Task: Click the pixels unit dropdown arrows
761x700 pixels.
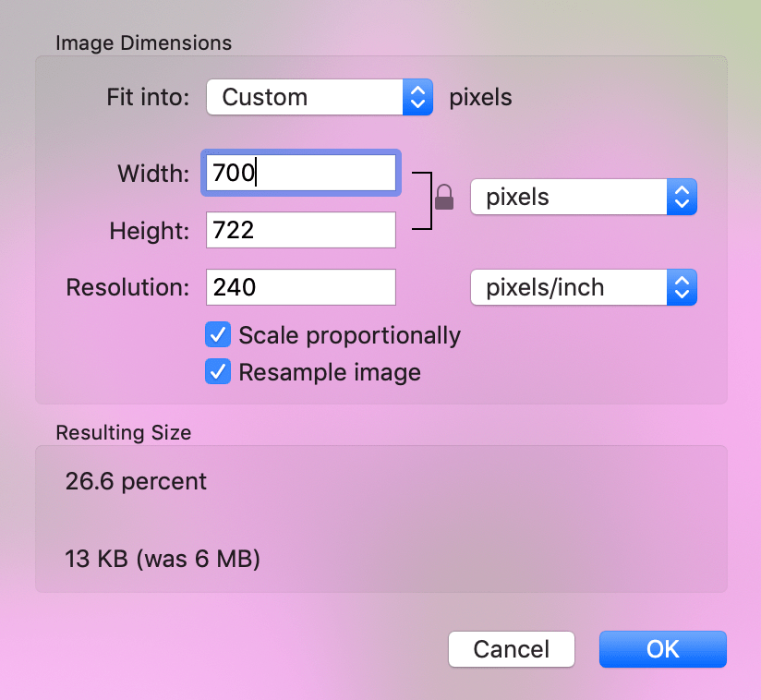Action: [682, 197]
